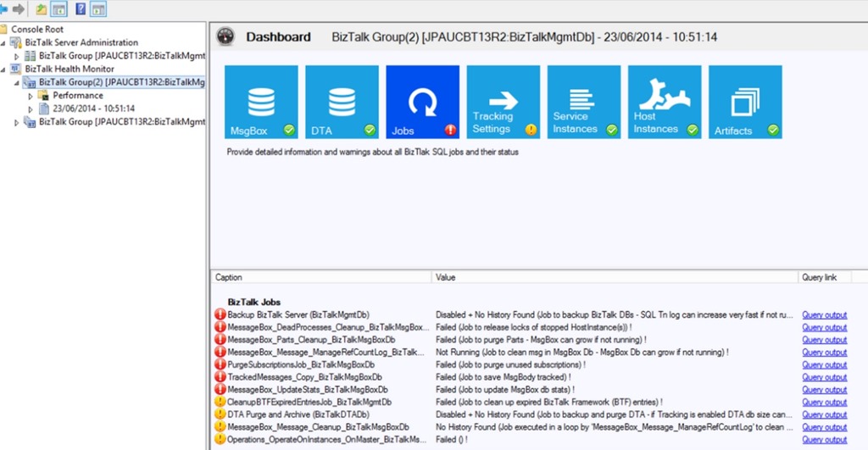Select Console Root in the tree
The height and width of the screenshot is (450, 868).
(37, 30)
